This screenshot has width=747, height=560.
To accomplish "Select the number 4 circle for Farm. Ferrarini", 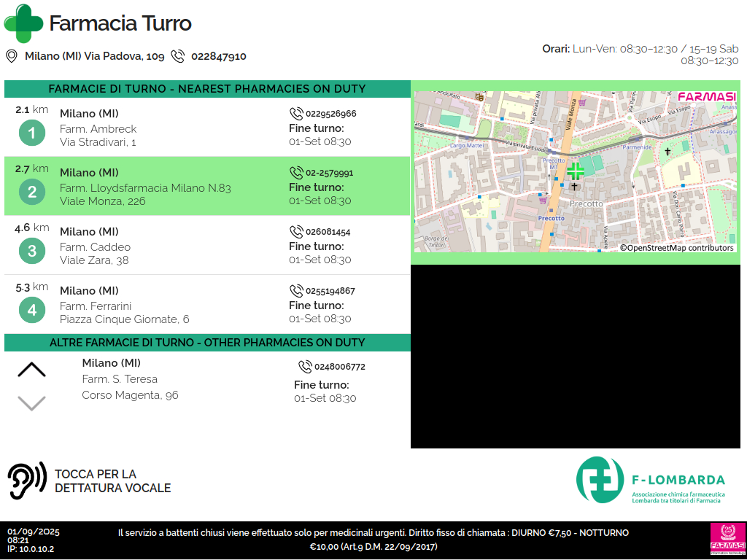I will pos(31,311).
